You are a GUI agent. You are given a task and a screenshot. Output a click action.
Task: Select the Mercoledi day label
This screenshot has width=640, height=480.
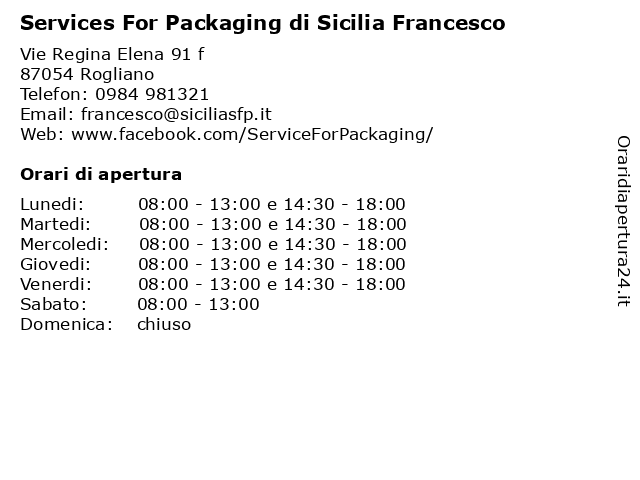click(x=64, y=244)
